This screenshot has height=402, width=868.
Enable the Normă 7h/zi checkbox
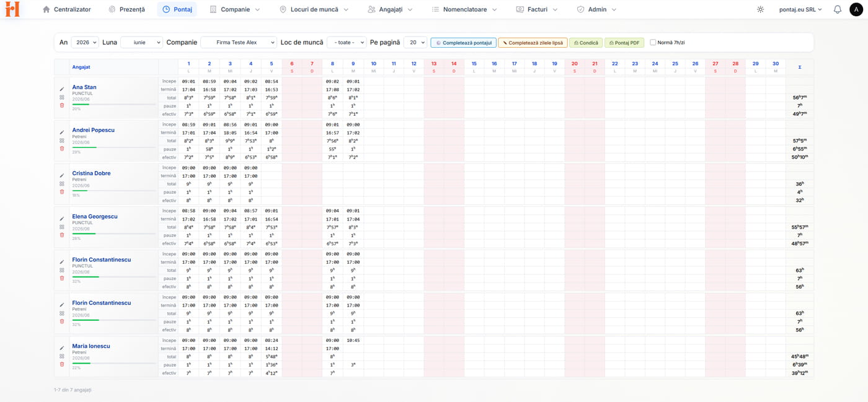[653, 43]
